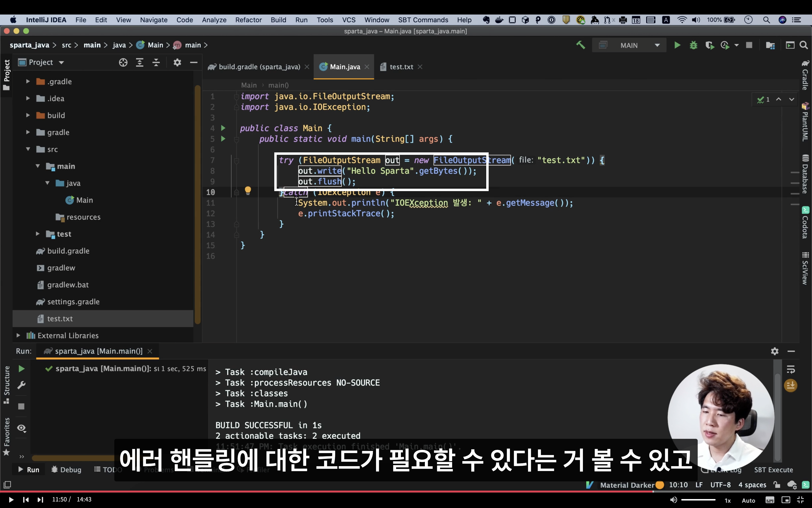Image resolution: width=812 pixels, height=508 pixels.
Task: Go to next highlighted problem down arrow
Action: pos(791,99)
